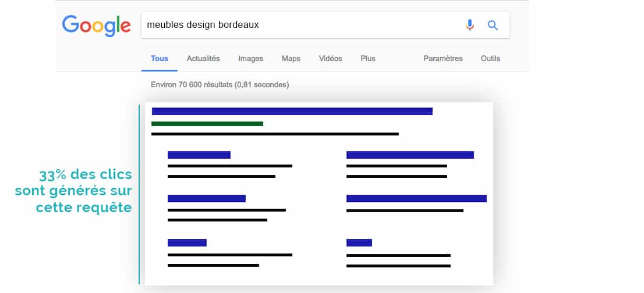Open the shortest right-column sitelink at bottom
644x293 pixels.
359,242
